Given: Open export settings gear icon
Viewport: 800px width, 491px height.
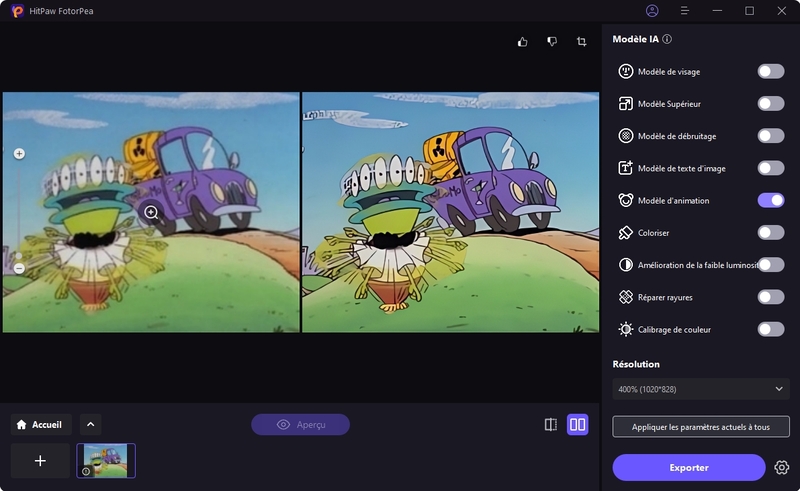Looking at the screenshot, I should (781, 468).
